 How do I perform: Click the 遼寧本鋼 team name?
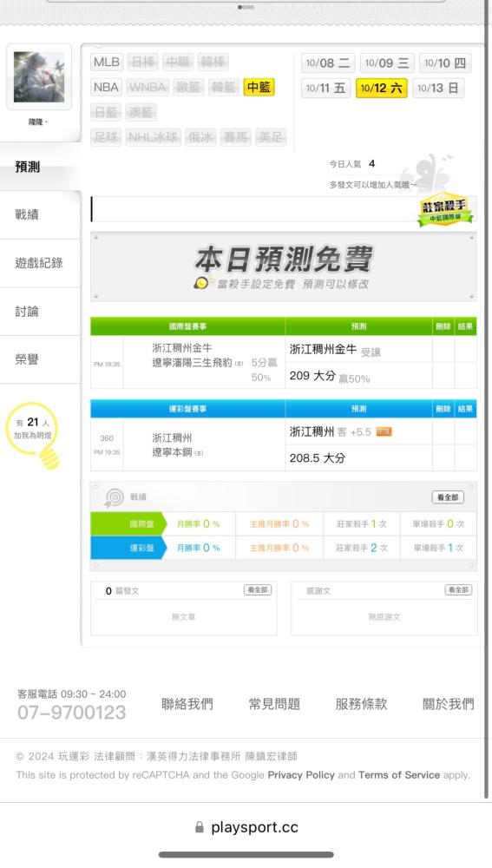click(x=172, y=451)
